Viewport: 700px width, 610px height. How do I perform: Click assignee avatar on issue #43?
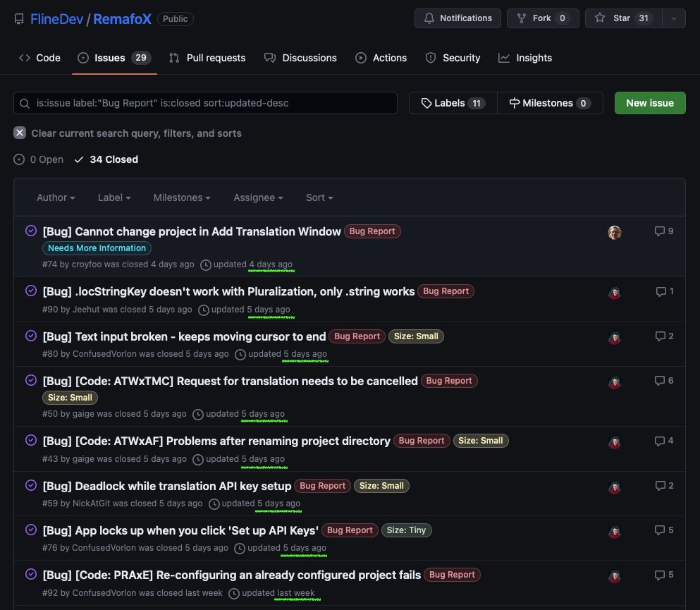click(x=615, y=442)
